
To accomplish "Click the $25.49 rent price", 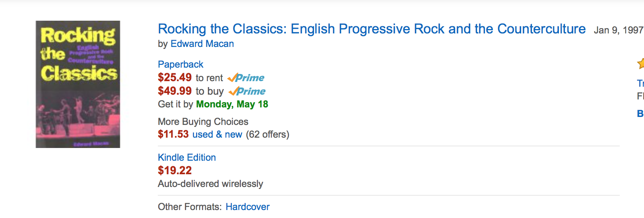I will pos(175,78).
